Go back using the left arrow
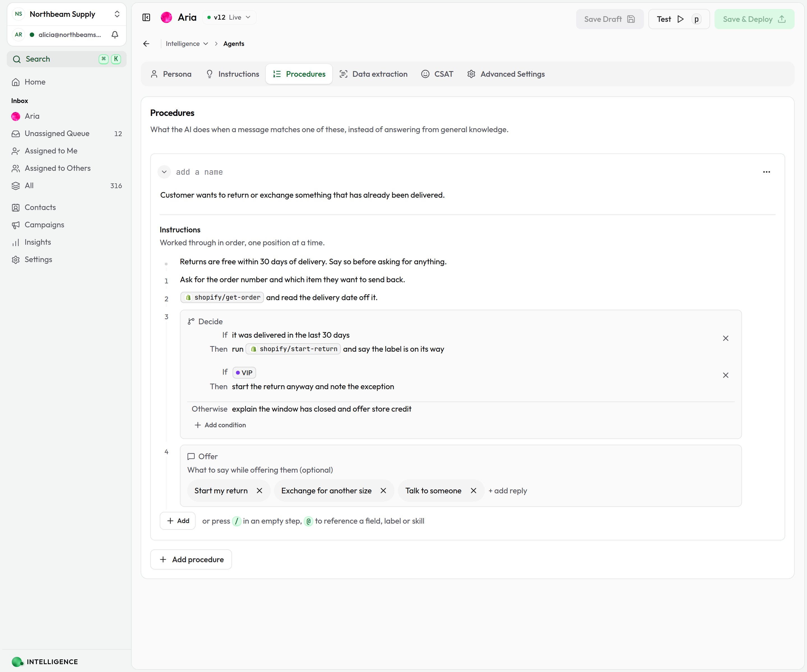This screenshot has height=672, width=807. click(x=147, y=44)
